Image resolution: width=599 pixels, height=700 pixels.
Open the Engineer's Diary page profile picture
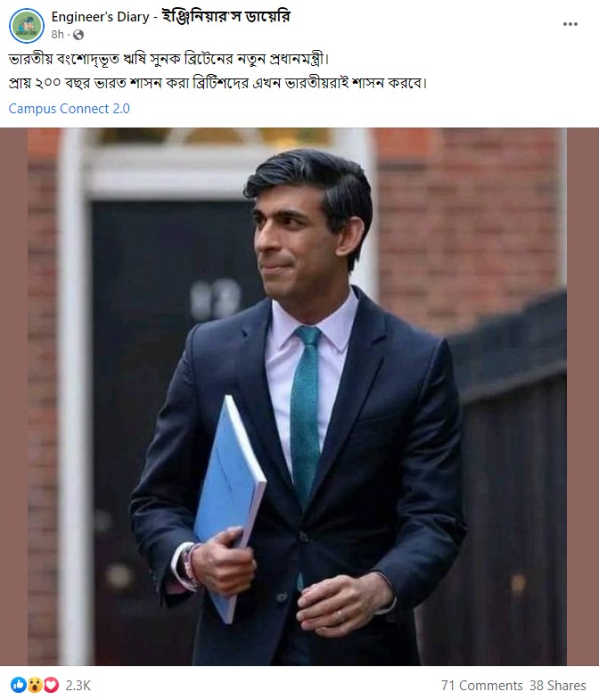(27, 26)
